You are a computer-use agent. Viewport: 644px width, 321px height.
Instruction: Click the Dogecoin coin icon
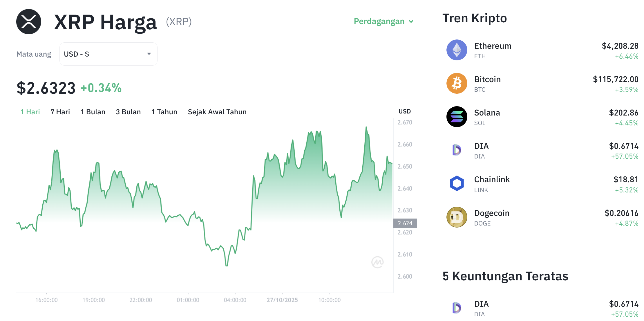457,217
